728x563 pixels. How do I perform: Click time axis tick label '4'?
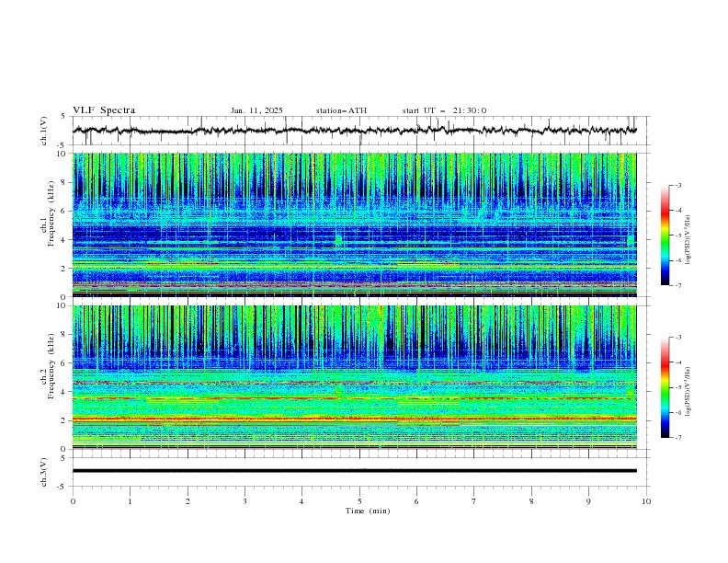(301, 501)
